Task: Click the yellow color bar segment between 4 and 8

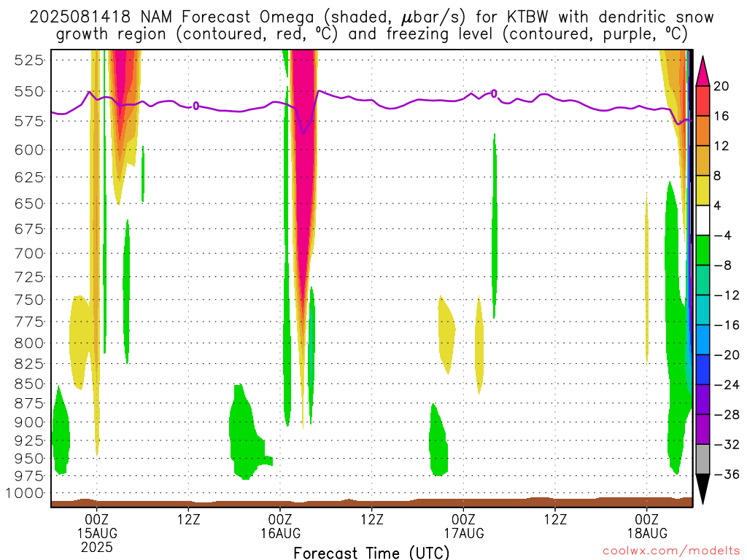Action: pos(703,190)
